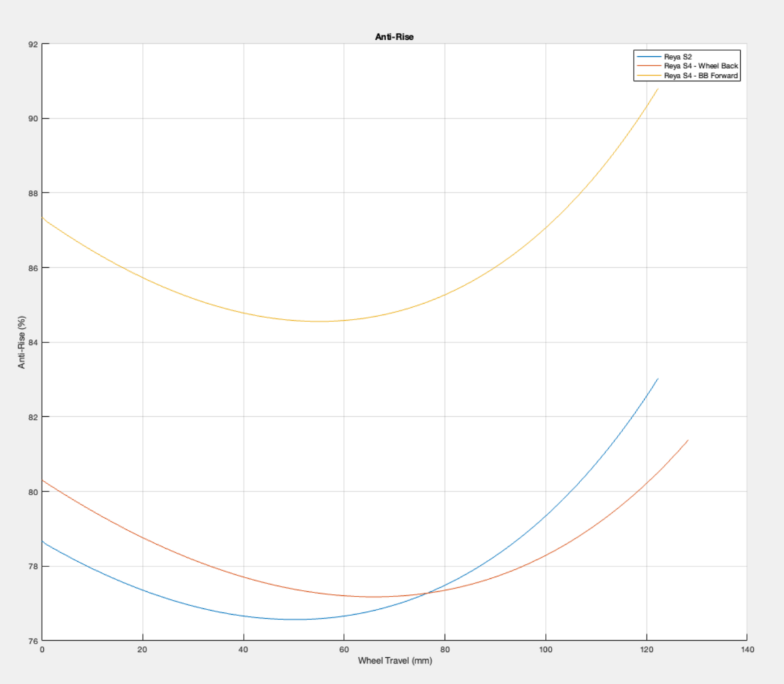Click the 140 tick label on x-axis

(747, 648)
